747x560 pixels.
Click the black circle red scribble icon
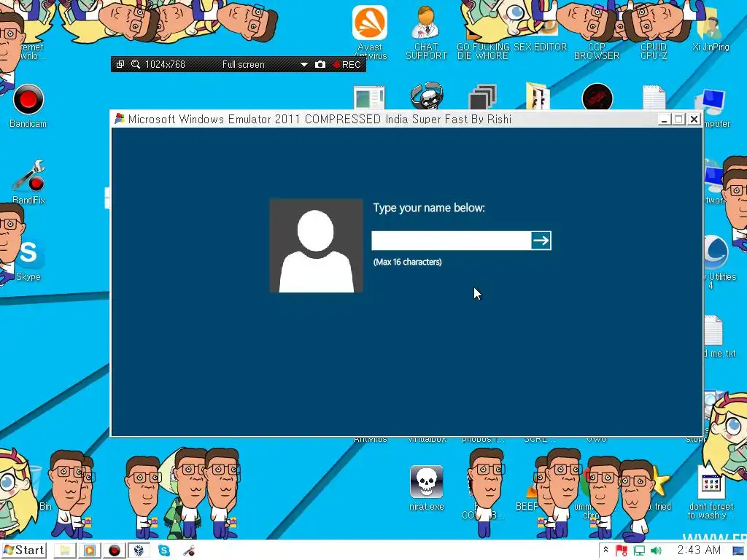pos(597,97)
